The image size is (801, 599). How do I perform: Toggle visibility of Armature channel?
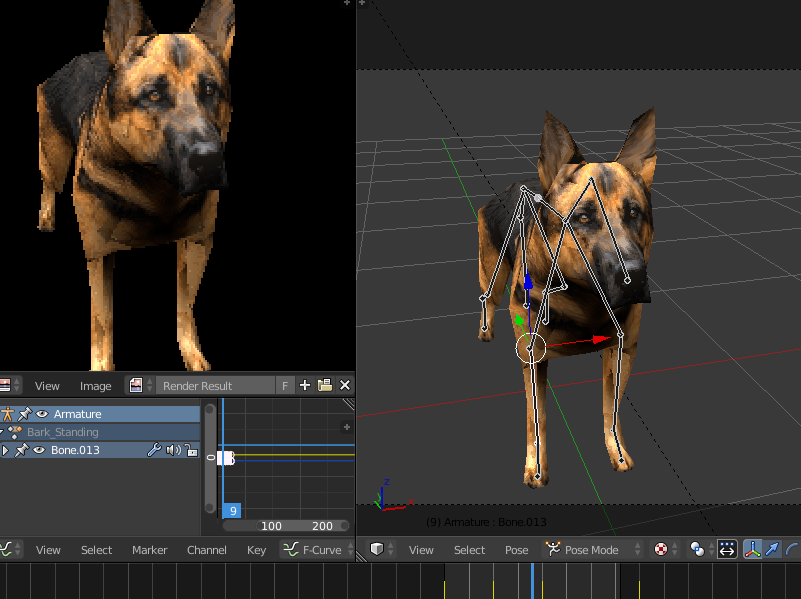pos(41,414)
